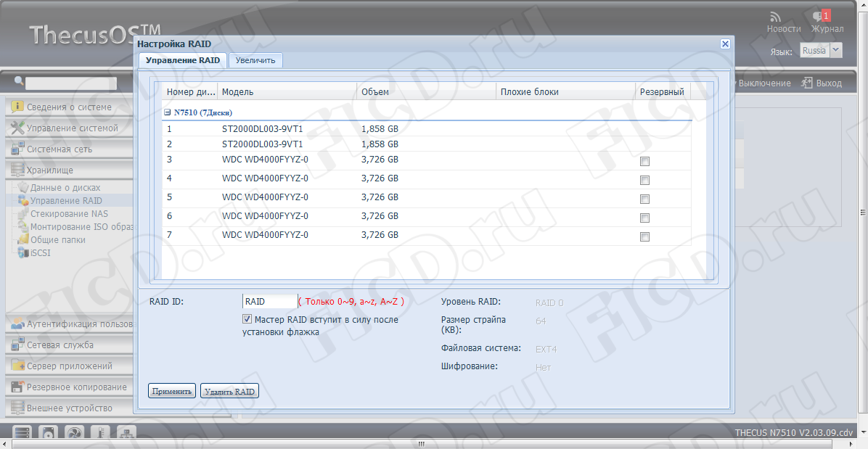Open the temperature status icon

tap(100, 433)
